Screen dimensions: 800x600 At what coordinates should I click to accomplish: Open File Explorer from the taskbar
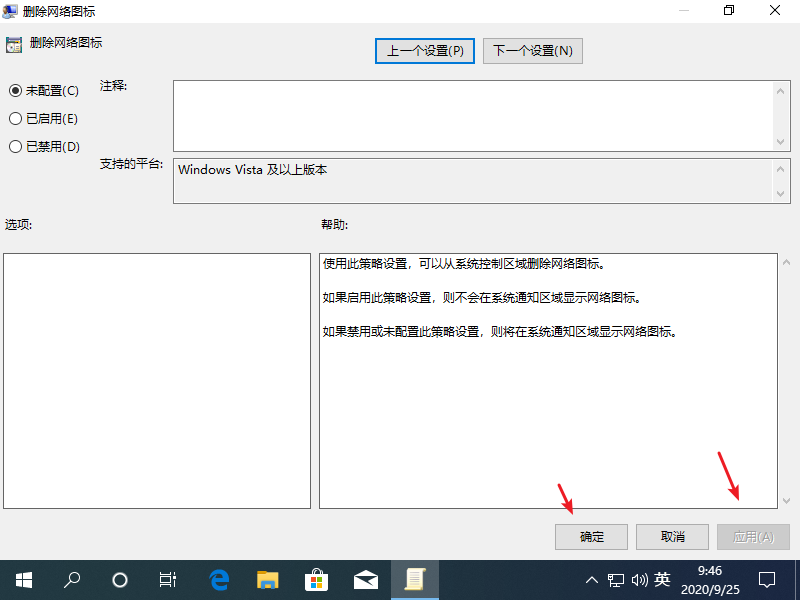(266, 580)
